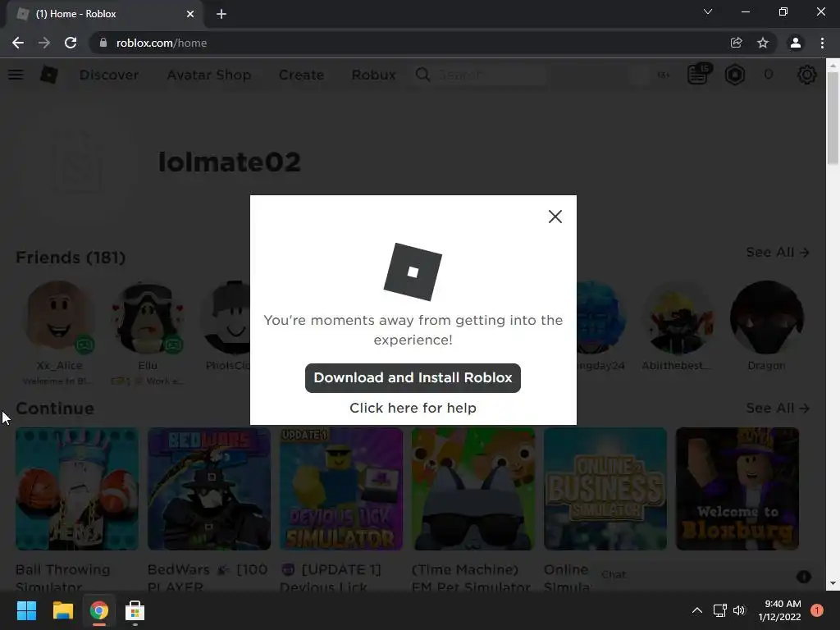Screen dimensions: 840x630
Task: Open Ball Throwing Simulator game thumbnail
Action: (77, 489)
